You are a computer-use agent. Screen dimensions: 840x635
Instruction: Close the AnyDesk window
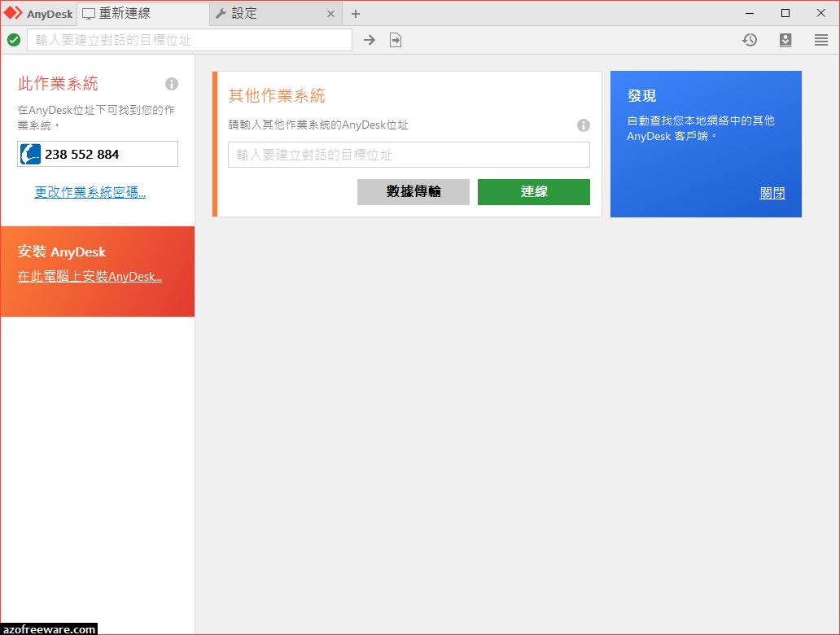coord(820,13)
